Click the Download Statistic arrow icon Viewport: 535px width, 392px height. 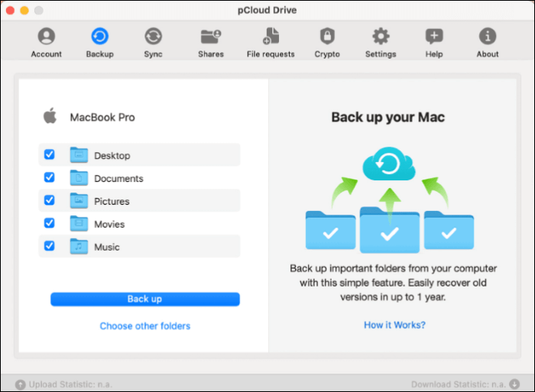coord(514,384)
